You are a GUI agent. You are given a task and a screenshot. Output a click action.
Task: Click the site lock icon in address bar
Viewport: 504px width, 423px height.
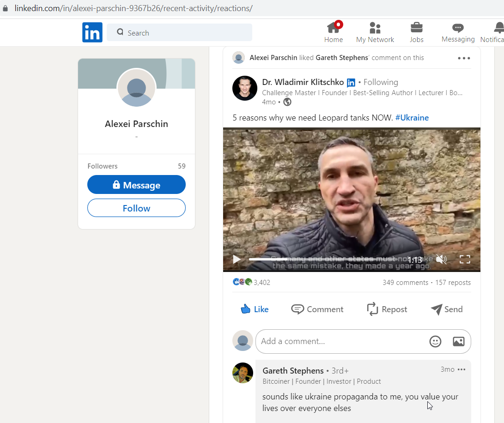click(5, 8)
